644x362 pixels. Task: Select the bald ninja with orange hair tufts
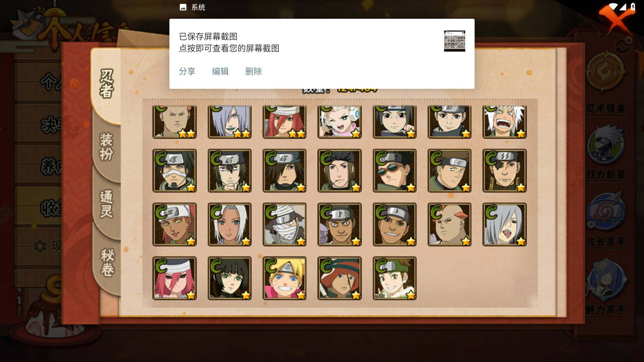449,224
